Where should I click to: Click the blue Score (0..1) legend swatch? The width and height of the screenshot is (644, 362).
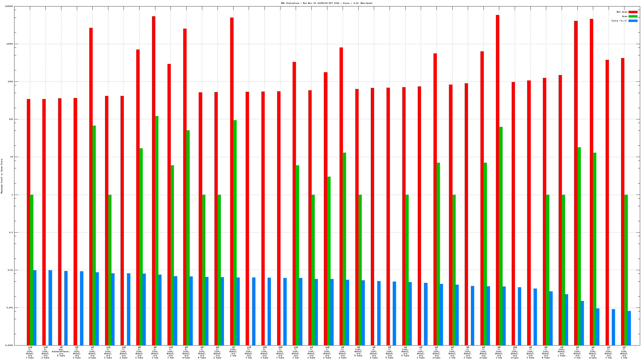coord(633,21)
